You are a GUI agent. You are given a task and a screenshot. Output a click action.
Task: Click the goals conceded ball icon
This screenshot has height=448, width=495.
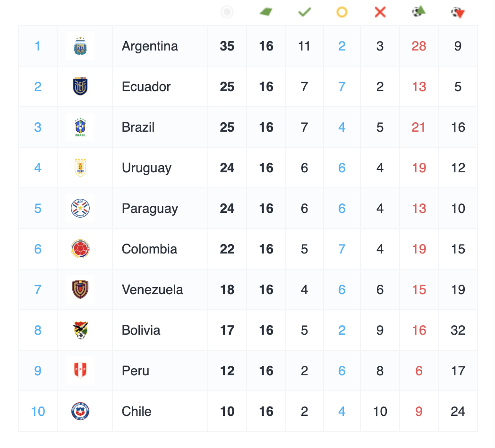pyautogui.click(x=458, y=12)
